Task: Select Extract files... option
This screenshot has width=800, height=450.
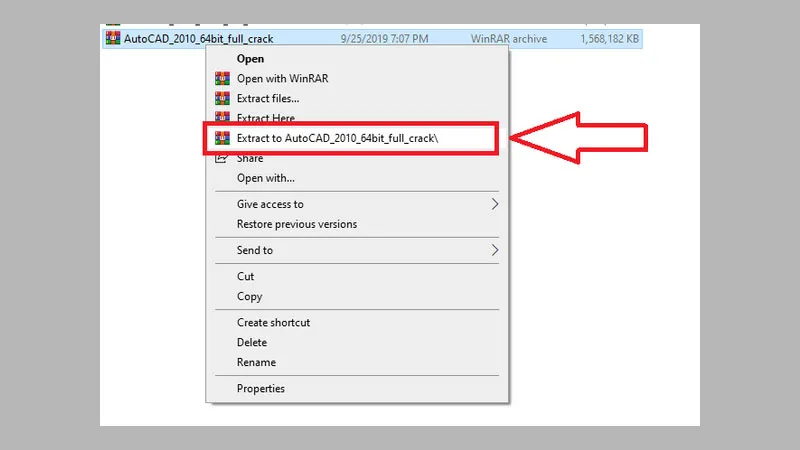Action: (x=268, y=98)
